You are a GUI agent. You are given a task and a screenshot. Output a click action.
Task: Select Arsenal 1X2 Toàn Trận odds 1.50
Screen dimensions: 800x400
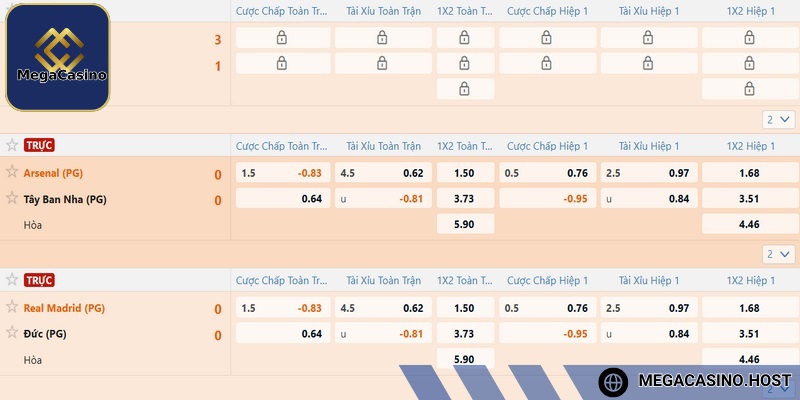tap(465, 173)
